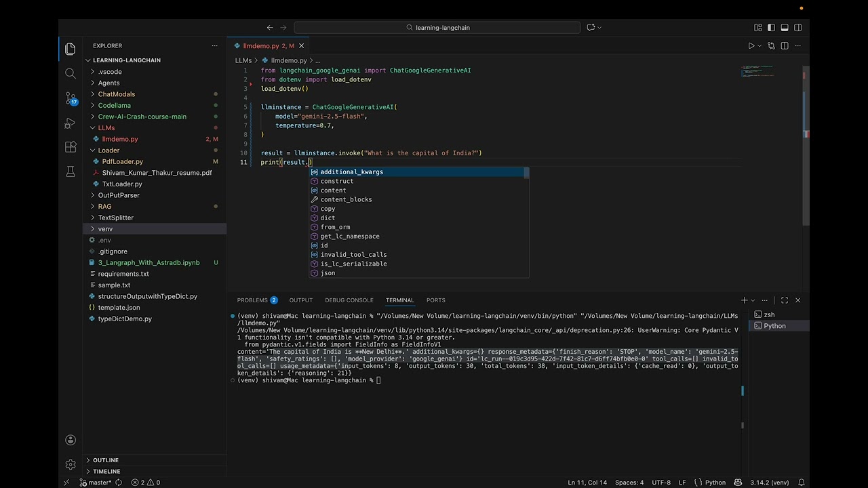Open the Extensions view
Viewport: 868px width, 488px height.
pyautogui.click(x=71, y=147)
